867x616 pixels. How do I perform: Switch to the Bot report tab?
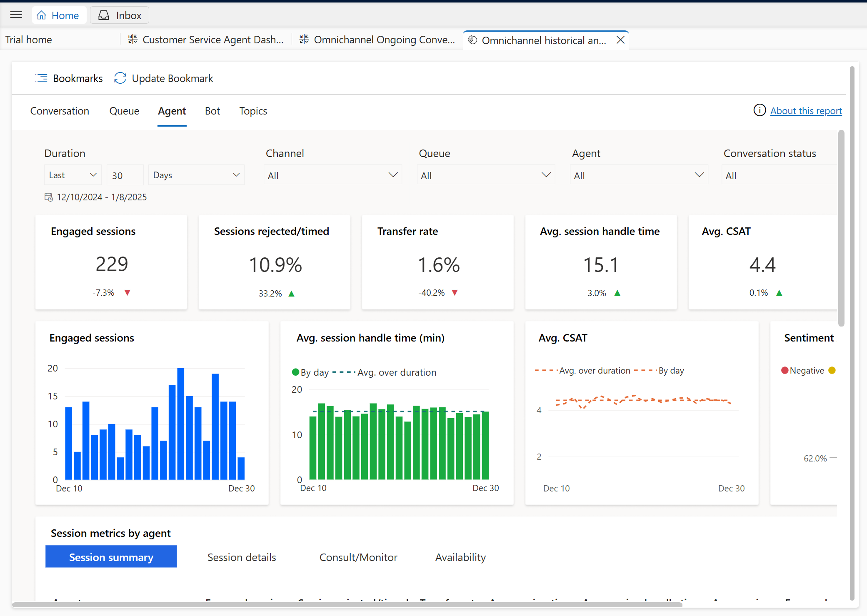(212, 111)
